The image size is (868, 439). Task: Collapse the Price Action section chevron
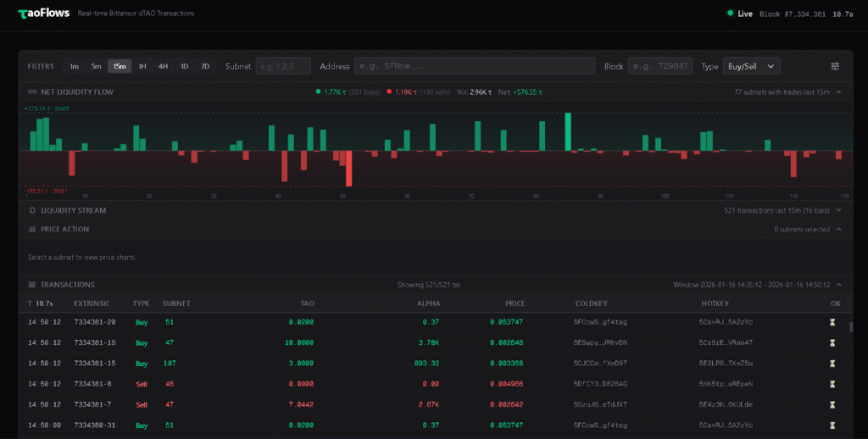[x=838, y=229]
